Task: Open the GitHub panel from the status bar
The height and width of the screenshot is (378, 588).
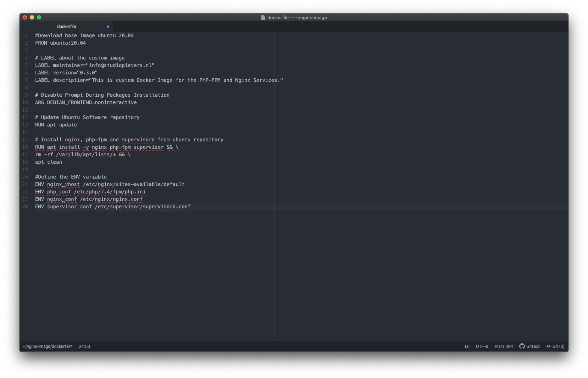Action: point(529,346)
